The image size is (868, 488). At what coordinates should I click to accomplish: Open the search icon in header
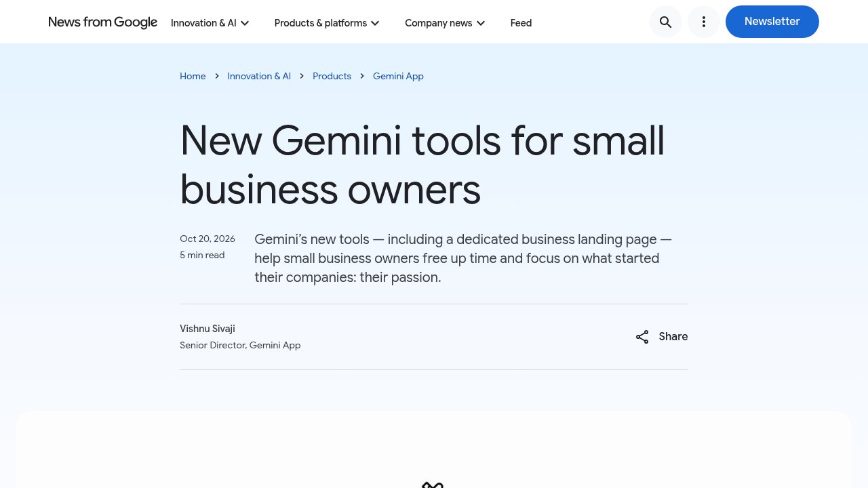[x=666, y=22]
